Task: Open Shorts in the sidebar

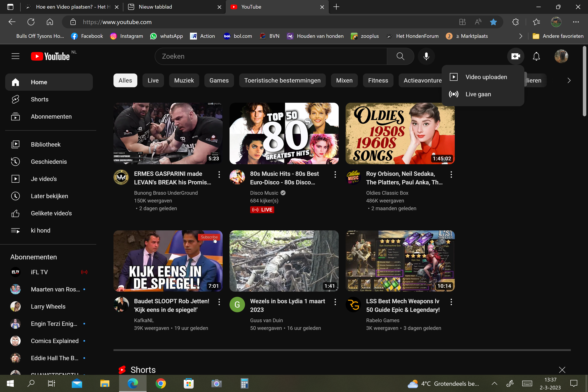Action: 40,99
